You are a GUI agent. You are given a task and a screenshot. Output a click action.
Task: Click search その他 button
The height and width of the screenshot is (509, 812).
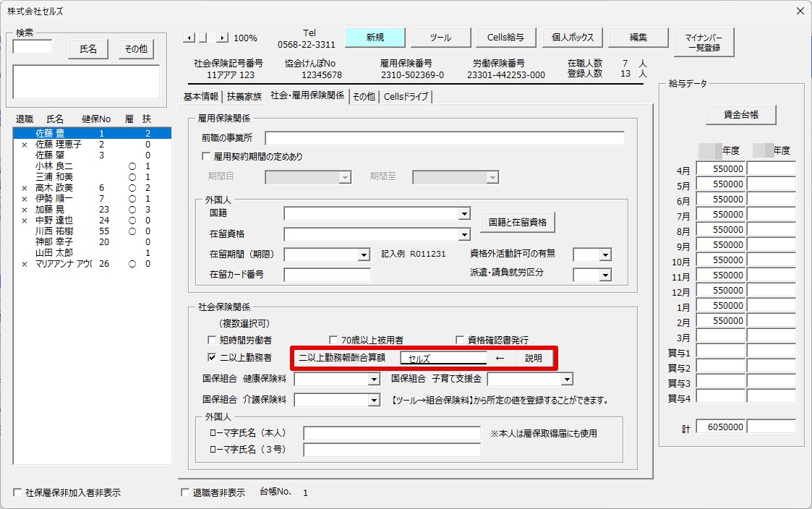click(x=136, y=49)
